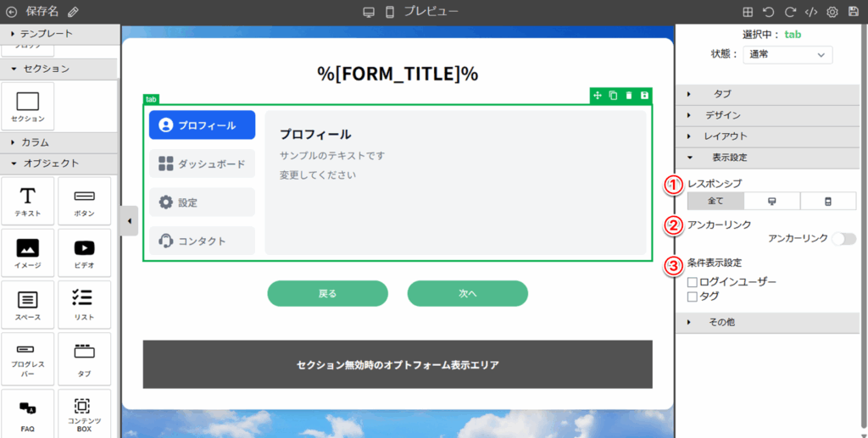Viewport: 868px width, 438px height.
Task: Switch to mobile preview icon
Action: click(x=390, y=12)
